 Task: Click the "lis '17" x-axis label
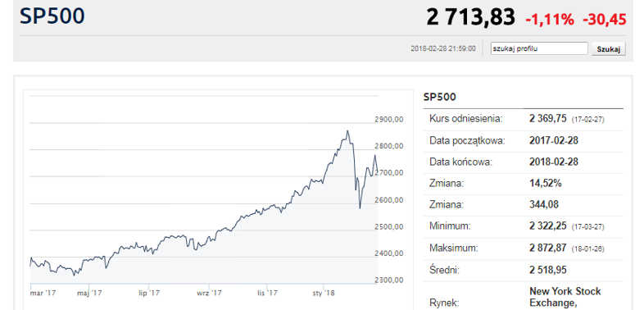click(x=267, y=293)
